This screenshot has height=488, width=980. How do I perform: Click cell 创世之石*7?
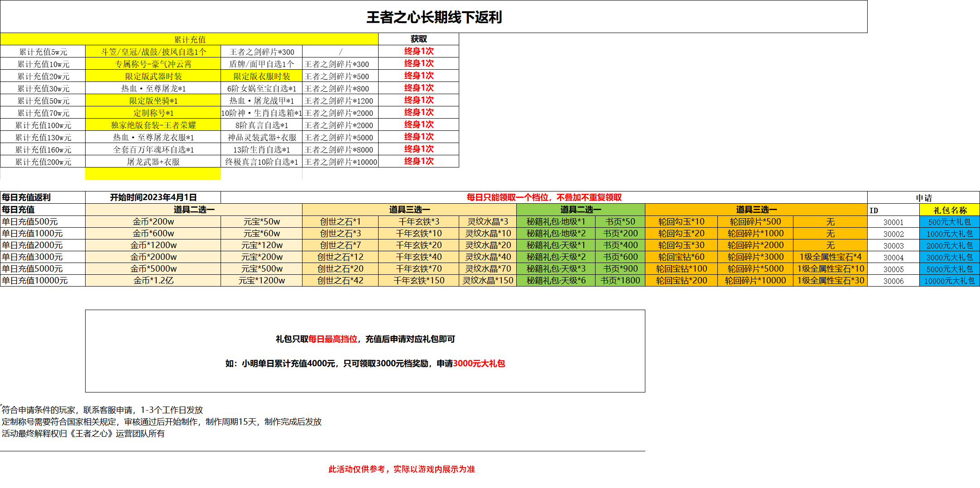341,245
